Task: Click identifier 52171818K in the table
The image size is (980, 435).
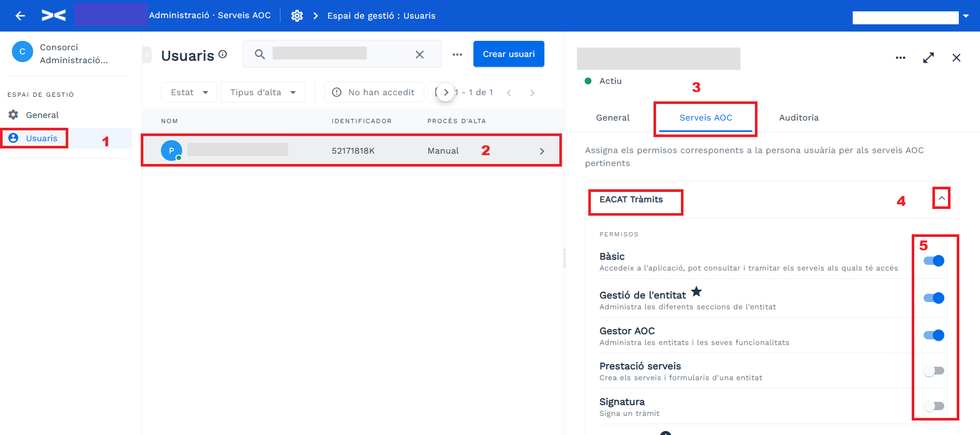Action: click(x=353, y=151)
